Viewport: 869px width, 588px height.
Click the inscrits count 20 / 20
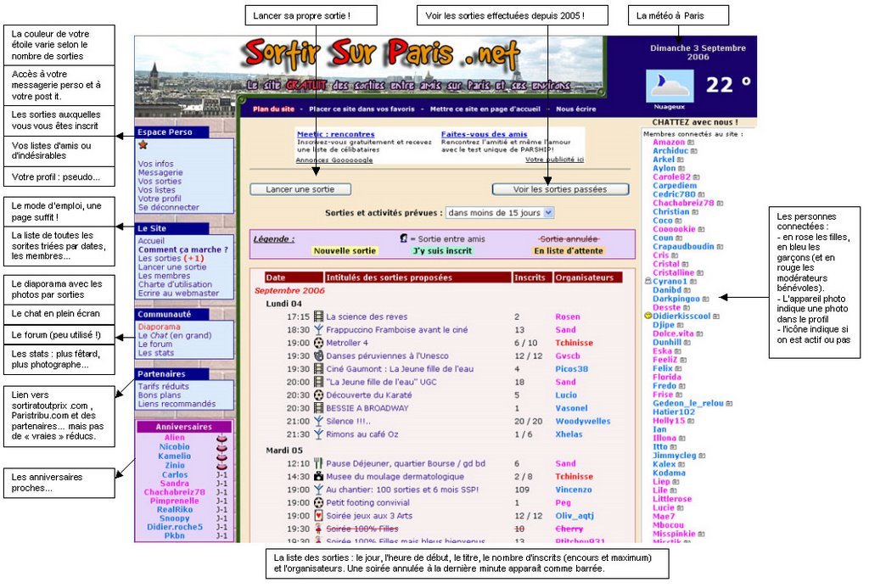(x=528, y=421)
